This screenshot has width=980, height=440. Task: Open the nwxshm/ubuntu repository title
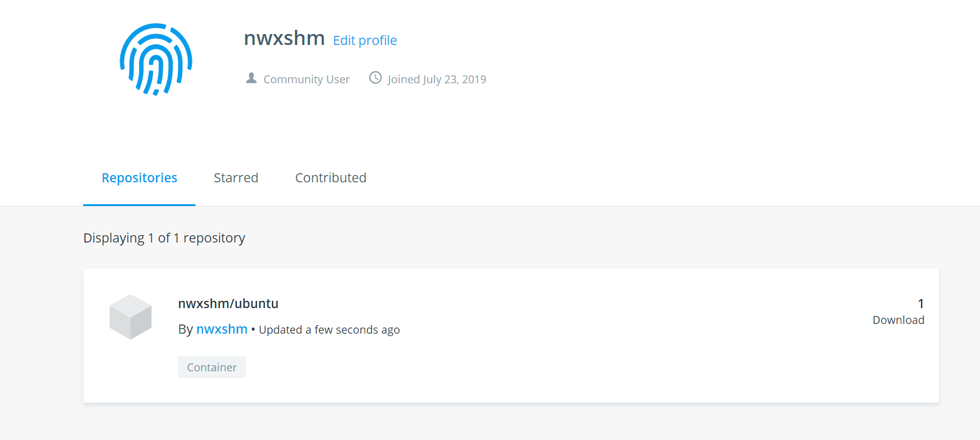point(228,304)
